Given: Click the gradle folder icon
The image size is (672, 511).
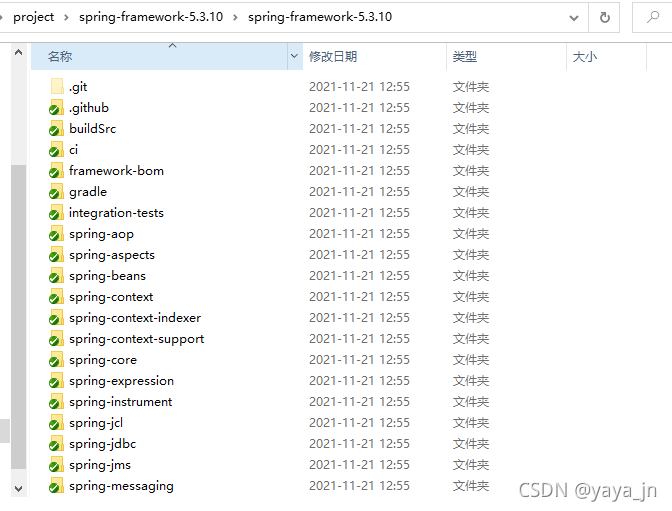Looking at the screenshot, I should click(x=57, y=191).
